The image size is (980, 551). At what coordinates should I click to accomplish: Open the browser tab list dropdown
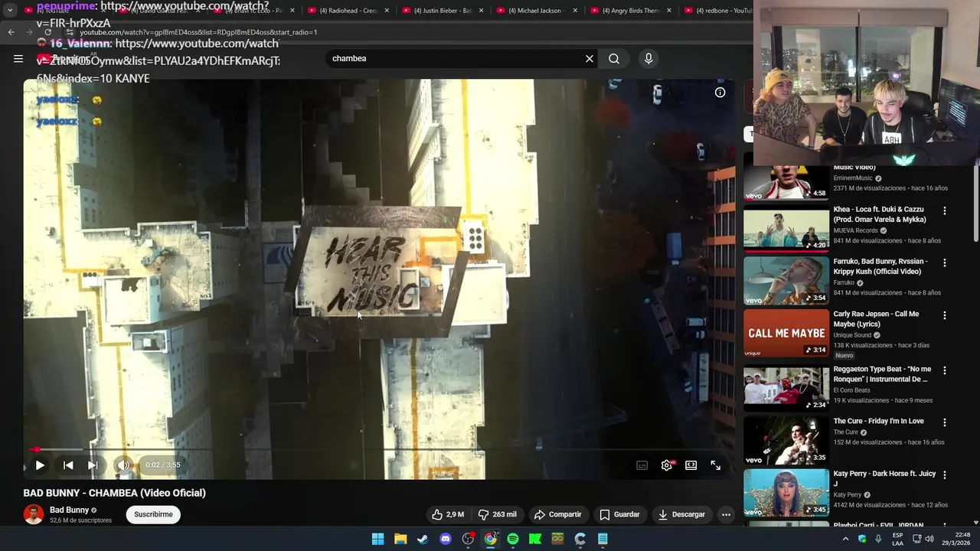tap(10, 11)
